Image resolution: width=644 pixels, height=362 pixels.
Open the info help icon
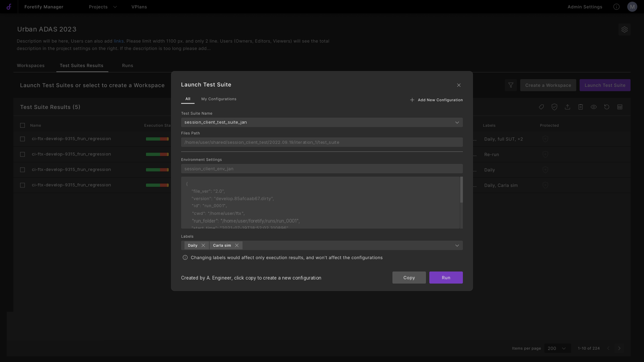pos(616,7)
